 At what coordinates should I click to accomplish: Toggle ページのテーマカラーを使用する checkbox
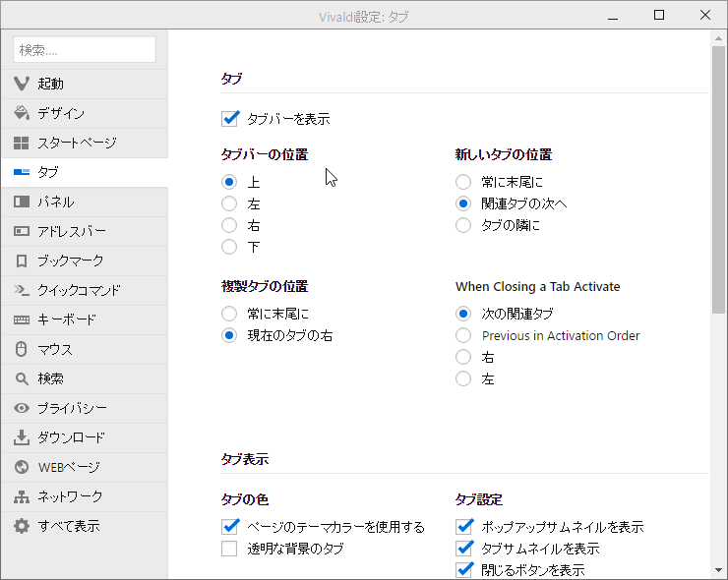(x=230, y=527)
